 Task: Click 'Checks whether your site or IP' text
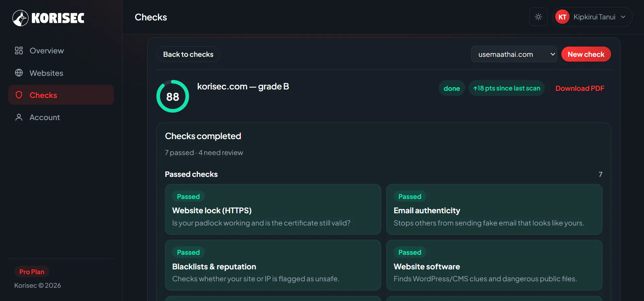pyautogui.click(x=256, y=279)
